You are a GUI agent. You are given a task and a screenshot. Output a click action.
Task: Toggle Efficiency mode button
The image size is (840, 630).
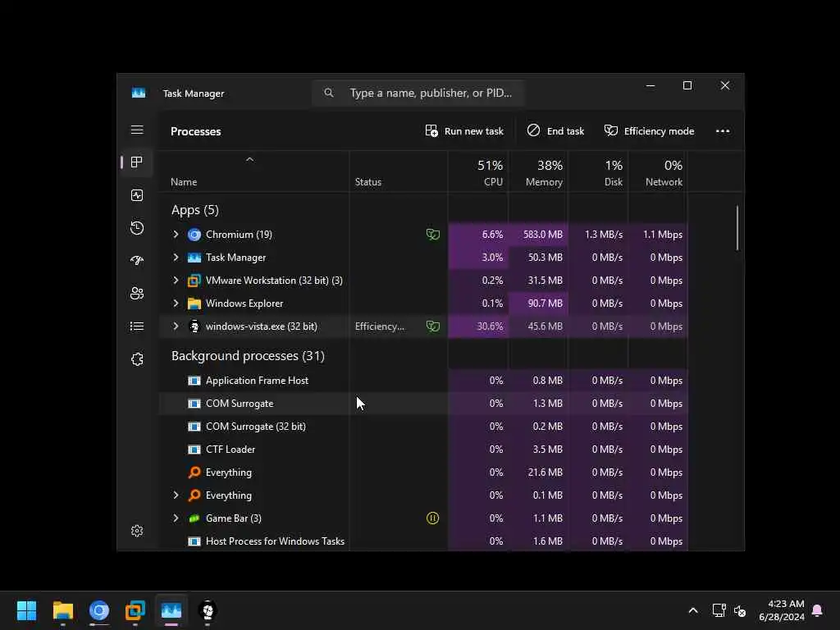(650, 130)
